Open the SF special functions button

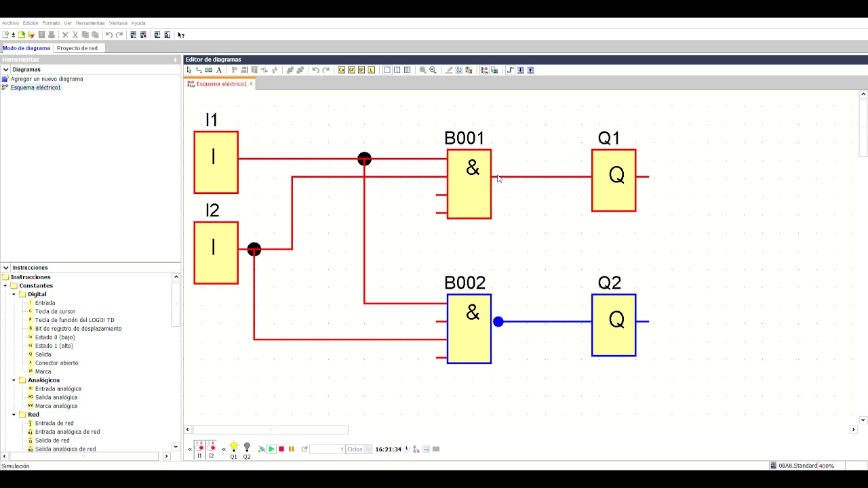click(361, 70)
